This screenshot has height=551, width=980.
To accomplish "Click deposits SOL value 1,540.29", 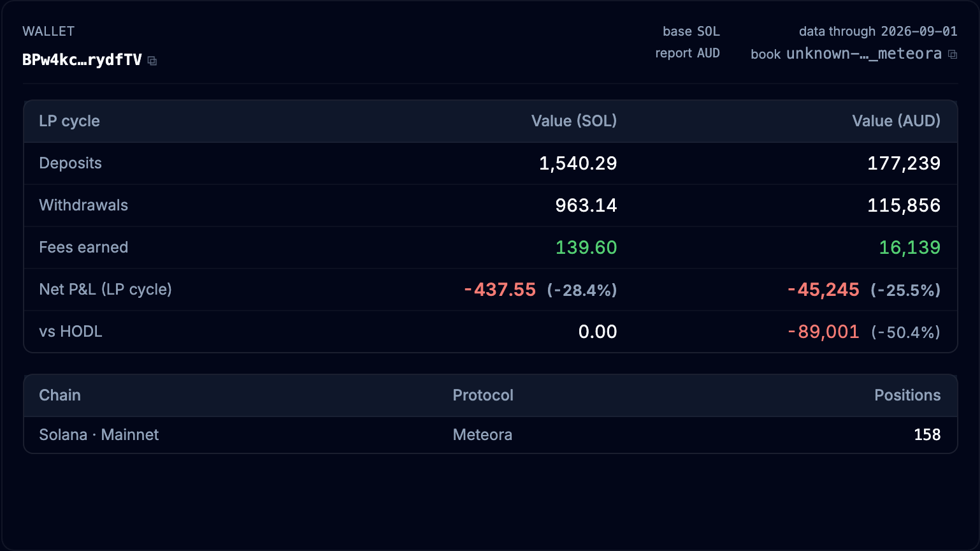I will pyautogui.click(x=578, y=163).
